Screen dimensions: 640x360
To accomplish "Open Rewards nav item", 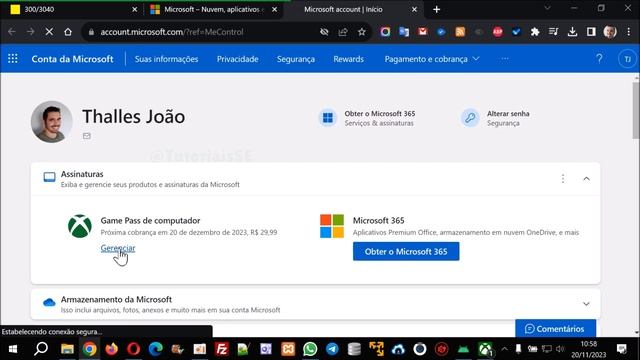I will [348, 59].
